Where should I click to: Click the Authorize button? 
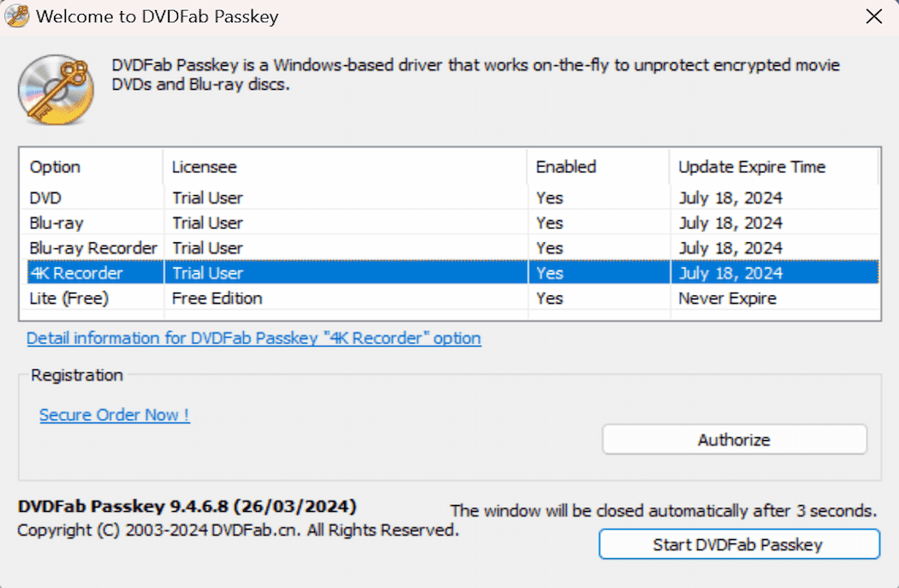point(735,440)
